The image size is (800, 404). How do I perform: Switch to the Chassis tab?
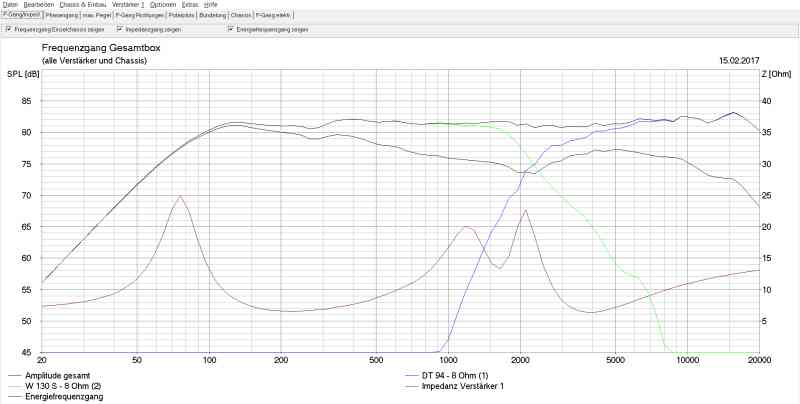[x=241, y=15]
